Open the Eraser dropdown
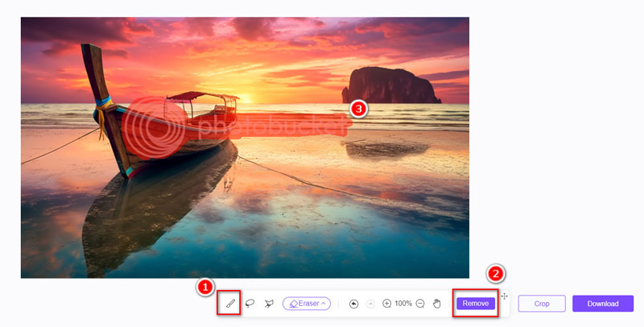Image resolution: width=644 pixels, height=327 pixels. coord(307,304)
